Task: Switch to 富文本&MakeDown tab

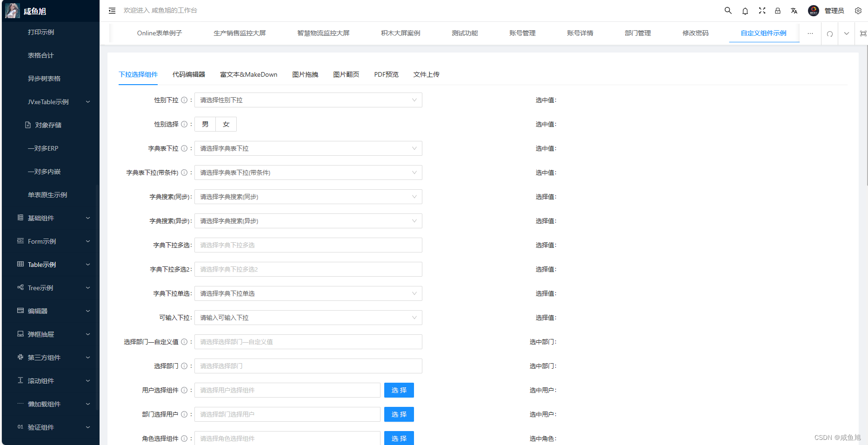Action: 249,74
